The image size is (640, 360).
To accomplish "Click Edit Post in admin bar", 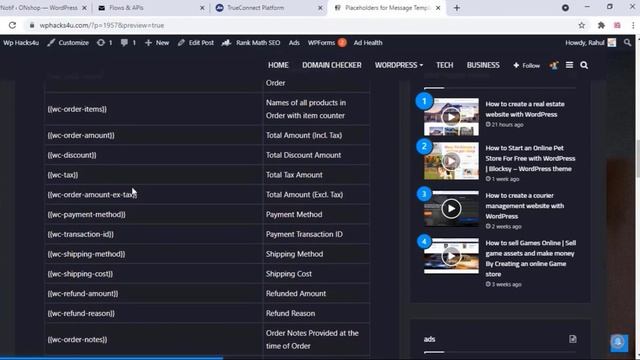I will 196,42.
